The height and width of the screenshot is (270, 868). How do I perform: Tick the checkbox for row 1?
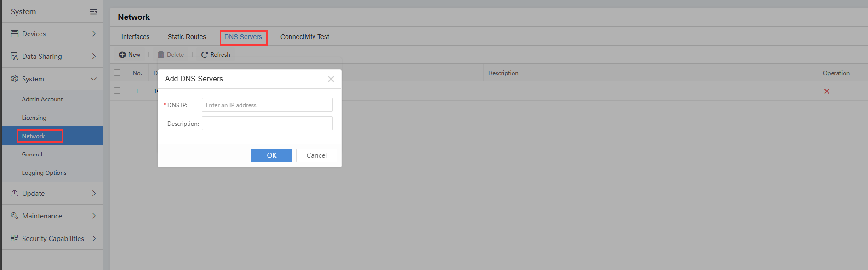click(117, 91)
